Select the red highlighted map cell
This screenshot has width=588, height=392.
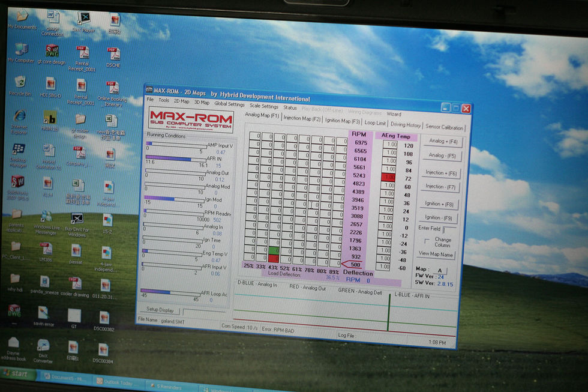click(x=273, y=259)
